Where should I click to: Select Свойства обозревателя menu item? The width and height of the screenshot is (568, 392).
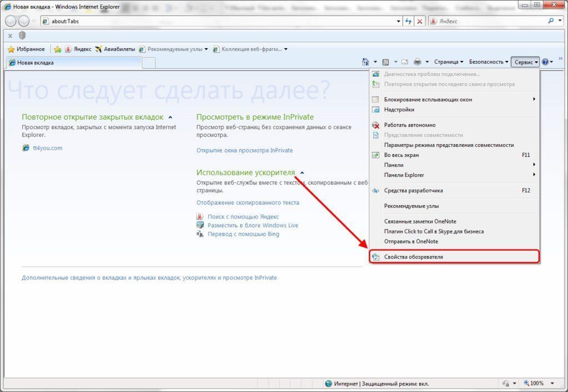tap(454, 257)
